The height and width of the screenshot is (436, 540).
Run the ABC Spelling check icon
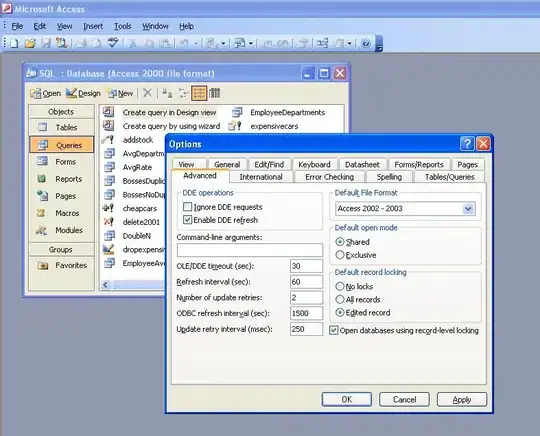click(113, 43)
